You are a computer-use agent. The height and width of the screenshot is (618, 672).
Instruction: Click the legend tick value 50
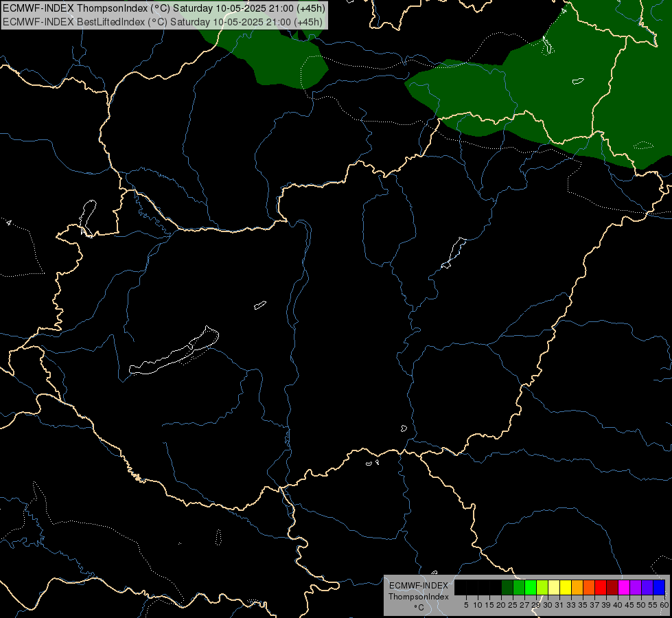(641, 605)
